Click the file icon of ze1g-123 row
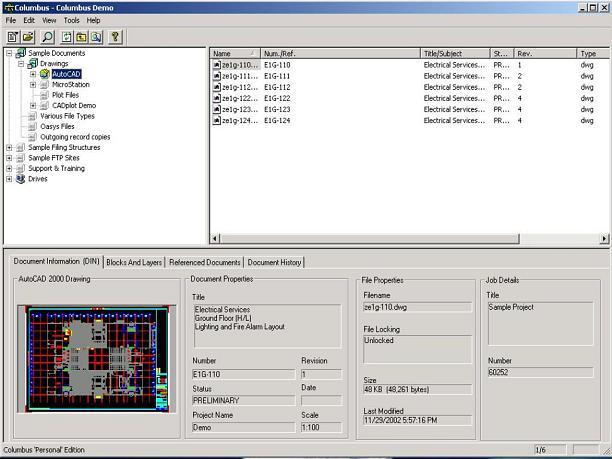 point(217,110)
